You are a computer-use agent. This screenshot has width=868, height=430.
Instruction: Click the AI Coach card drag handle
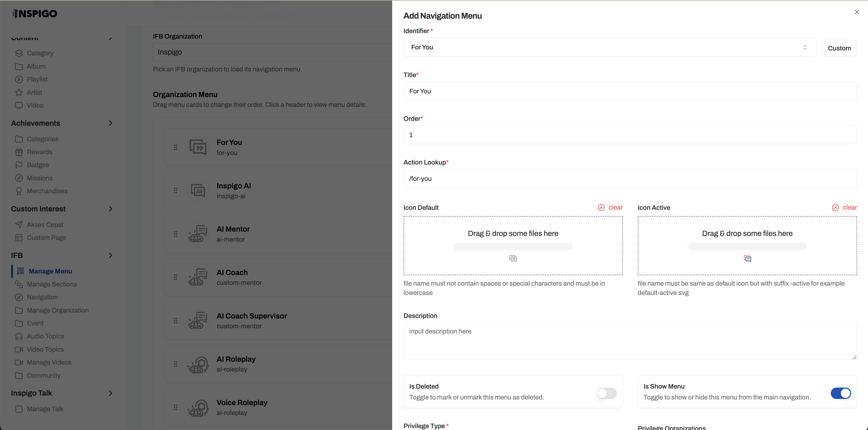click(176, 277)
